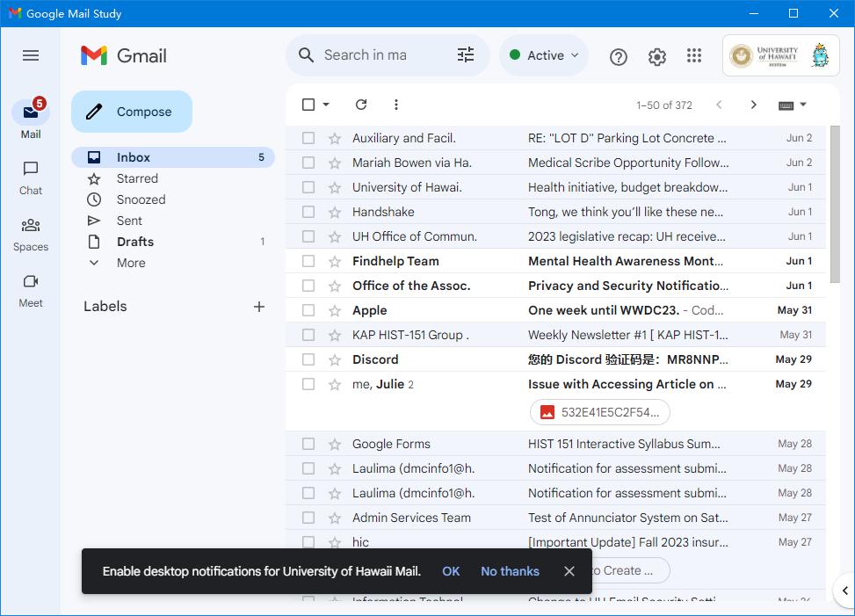
Task: Open the Sent folder
Action: point(173,221)
